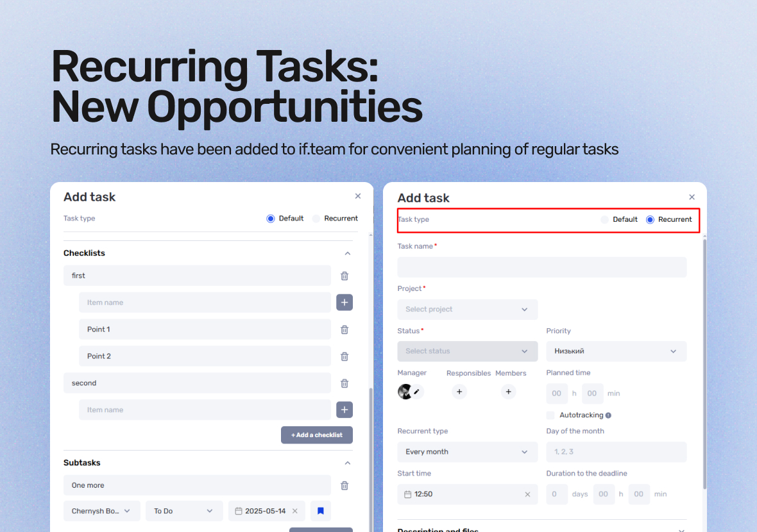Screen dimensions: 757x532
Task: Open the subtask 'To Do' status dropdown
Action: [x=184, y=511]
